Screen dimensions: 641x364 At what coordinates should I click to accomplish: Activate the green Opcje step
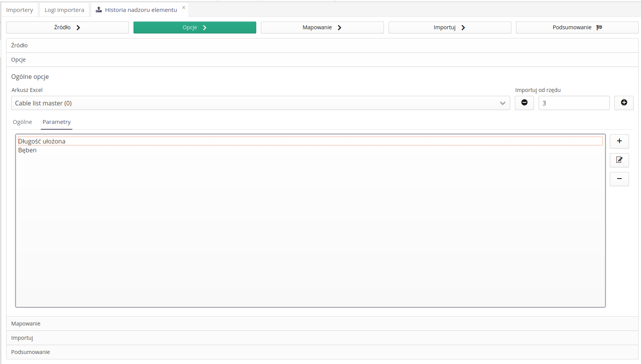tap(195, 27)
